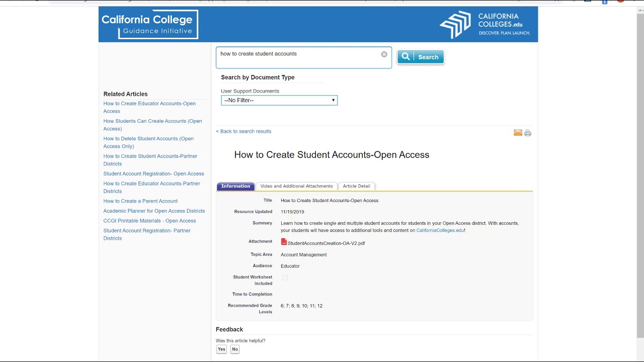The image size is (644, 362).
Task: Click the print article printer icon
Action: coord(528,133)
